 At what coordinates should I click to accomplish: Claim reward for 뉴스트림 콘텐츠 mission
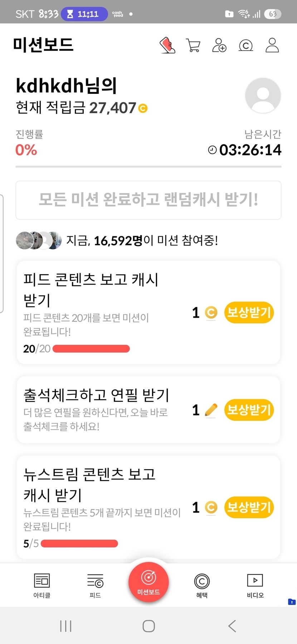[x=249, y=507]
